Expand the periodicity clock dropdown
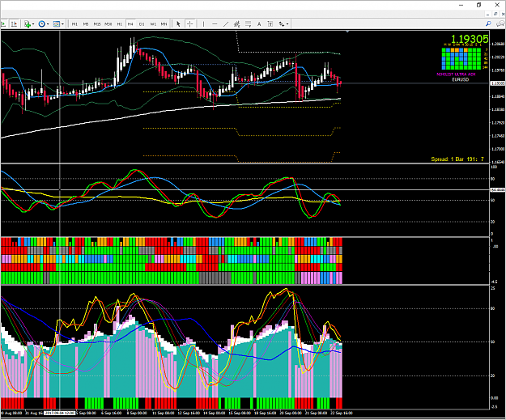Screen dimensions: 506x420 click(48, 24)
